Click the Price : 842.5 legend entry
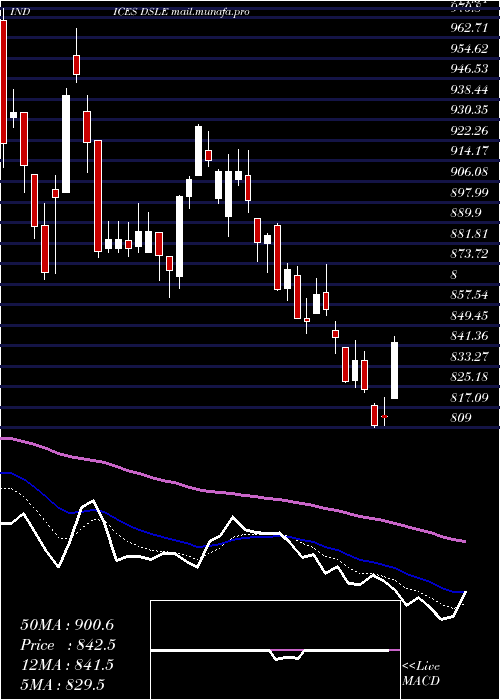This screenshot has width=500, height=700. (68, 645)
